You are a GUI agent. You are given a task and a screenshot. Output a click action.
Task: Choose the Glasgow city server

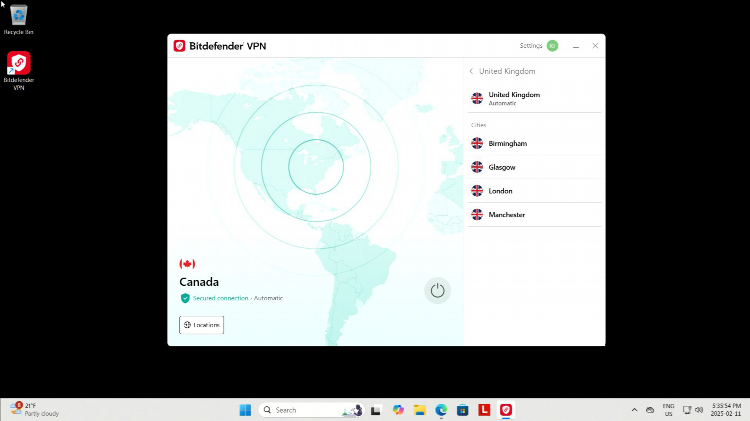[534, 167]
